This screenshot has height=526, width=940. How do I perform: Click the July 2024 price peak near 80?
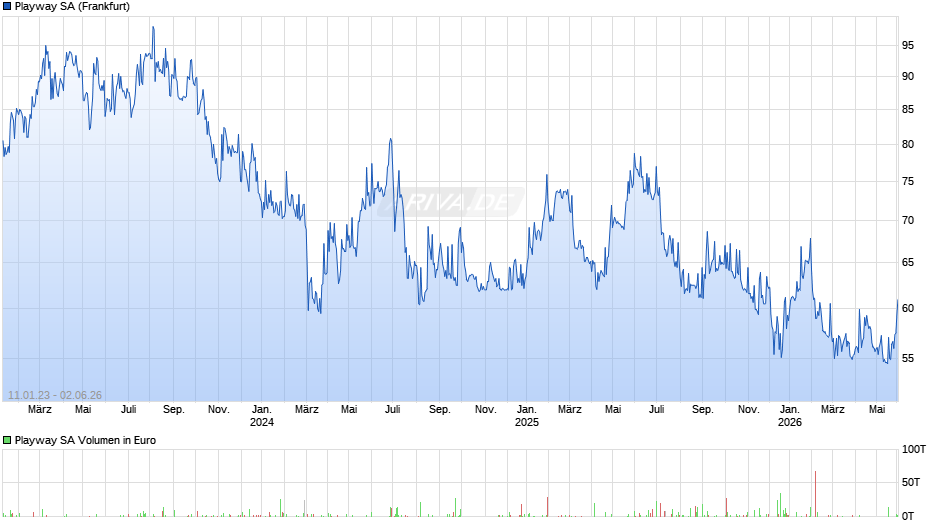(391, 140)
